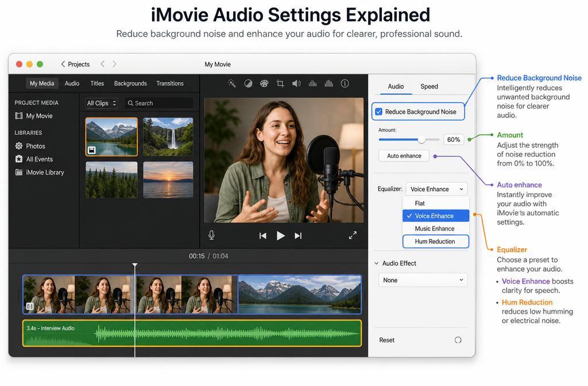Open the color balance tool icon
This screenshot has height=386, width=588.
(248, 83)
